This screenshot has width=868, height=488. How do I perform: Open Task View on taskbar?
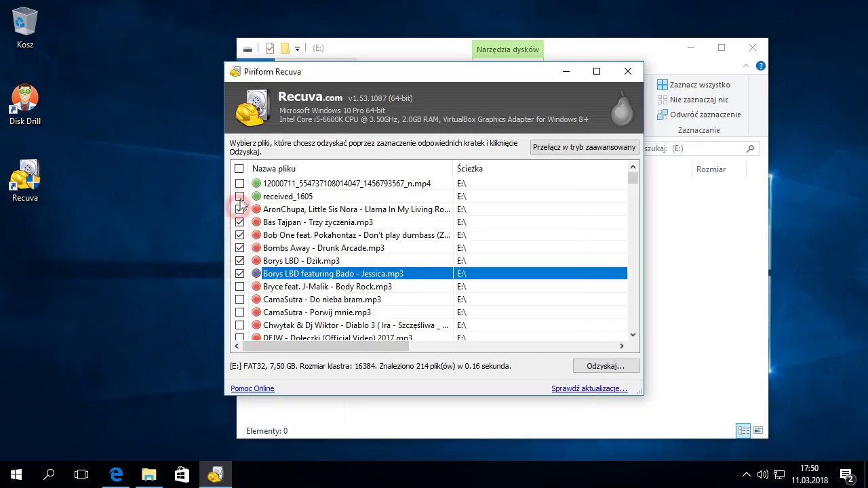tap(81, 475)
